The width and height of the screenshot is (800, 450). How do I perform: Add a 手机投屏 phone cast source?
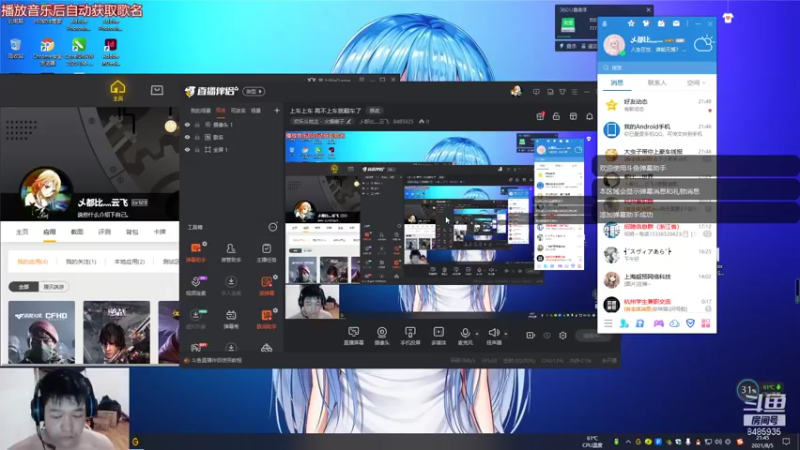(410, 336)
